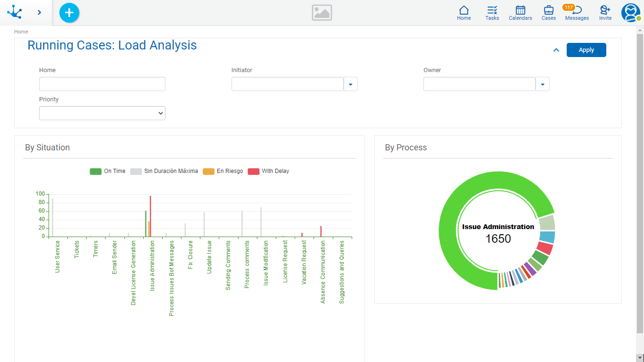Screen dimensions: 644x362
Task: Click the image placeholder in header
Action: [x=322, y=13]
